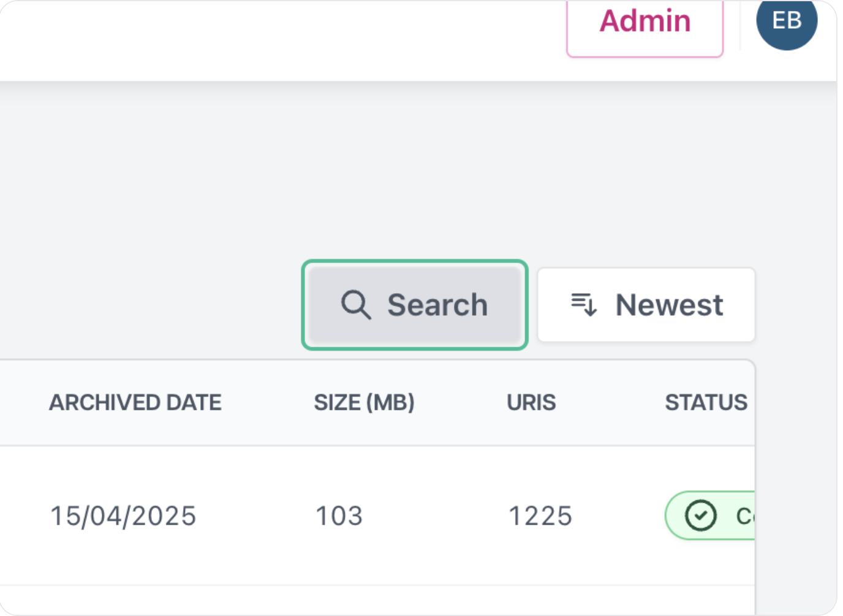This screenshot has width=843, height=616.
Task: Expand the Newest sort order dropdown
Action: click(x=646, y=305)
